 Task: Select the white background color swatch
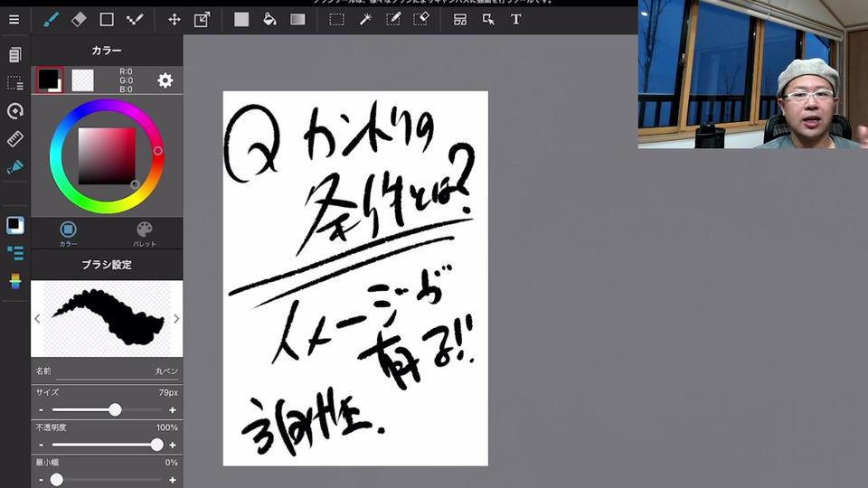(82, 80)
